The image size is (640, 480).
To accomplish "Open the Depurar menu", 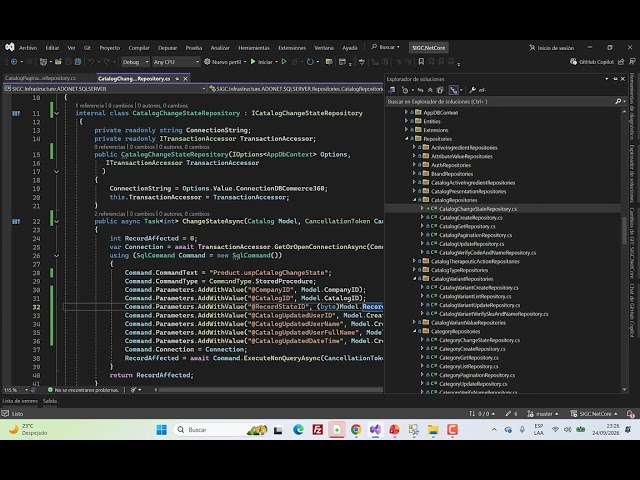I will (167, 48).
